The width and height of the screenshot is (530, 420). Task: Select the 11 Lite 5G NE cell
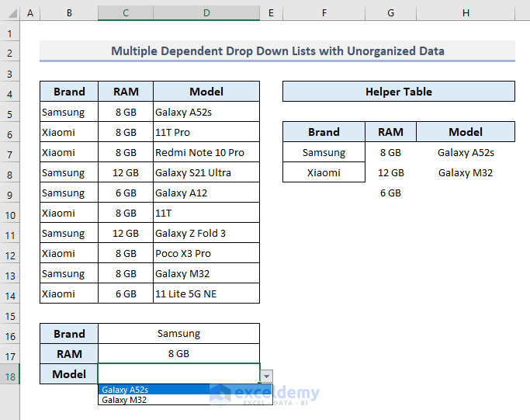click(x=206, y=293)
